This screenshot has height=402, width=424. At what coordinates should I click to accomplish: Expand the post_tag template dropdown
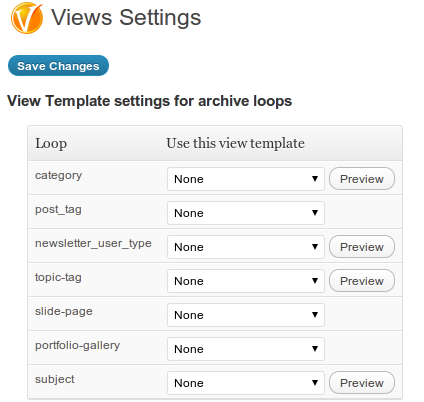coord(246,213)
